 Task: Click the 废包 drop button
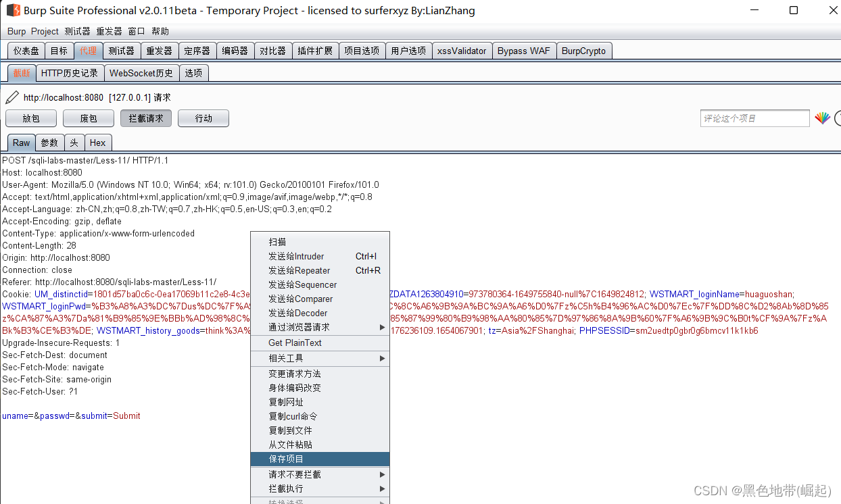pyautogui.click(x=89, y=118)
